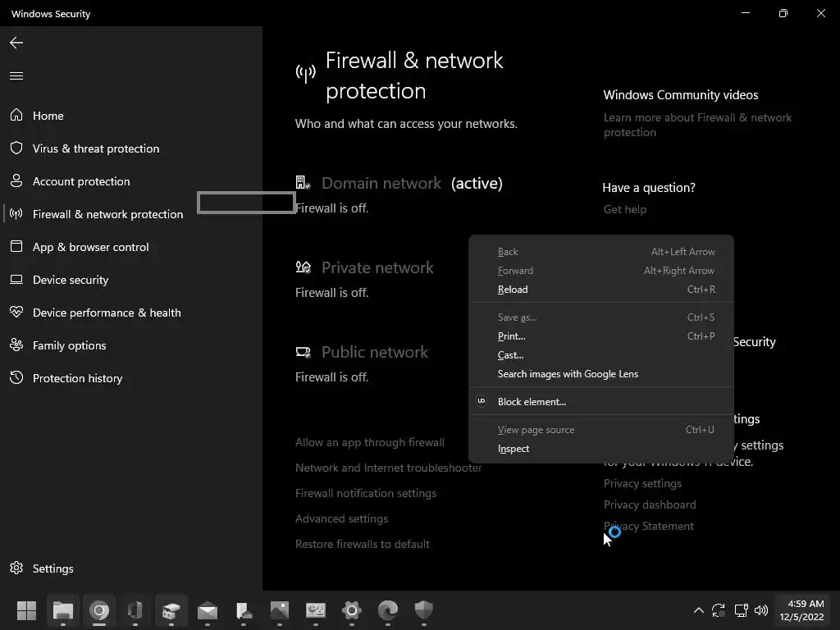Click the sync status tray icon
Image resolution: width=840 pixels, height=630 pixels.
[719, 610]
